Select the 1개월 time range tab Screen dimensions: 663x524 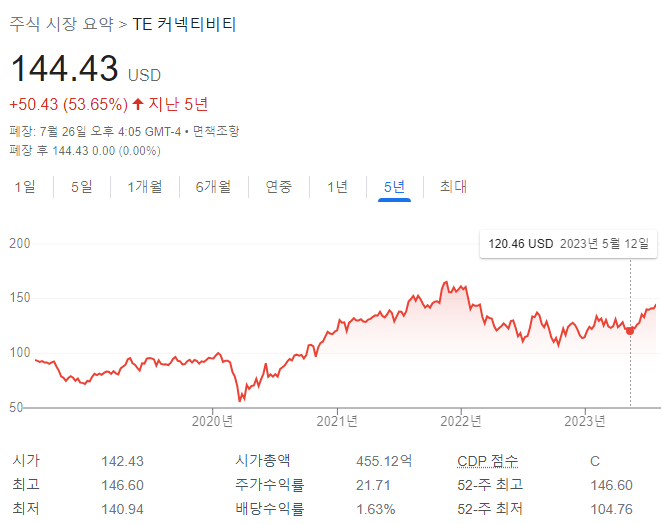click(x=145, y=187)
